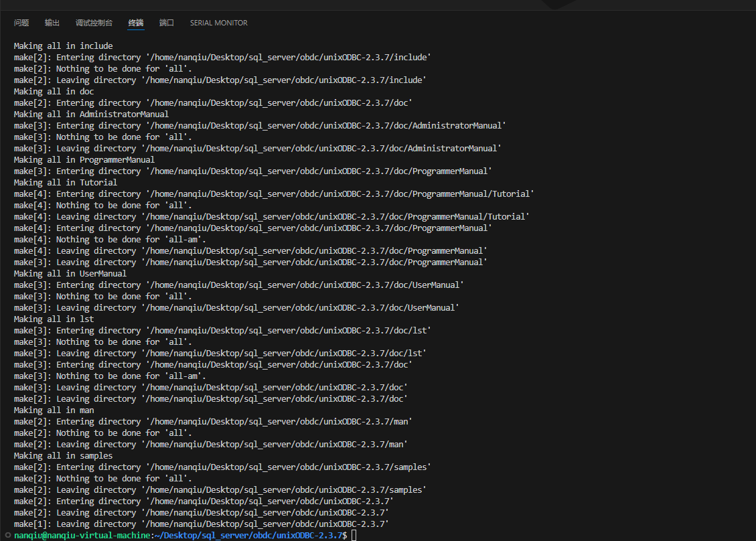
Task: Click make[2] Entering directory man line
Action: pyautogui.click(x=213, y=422)
